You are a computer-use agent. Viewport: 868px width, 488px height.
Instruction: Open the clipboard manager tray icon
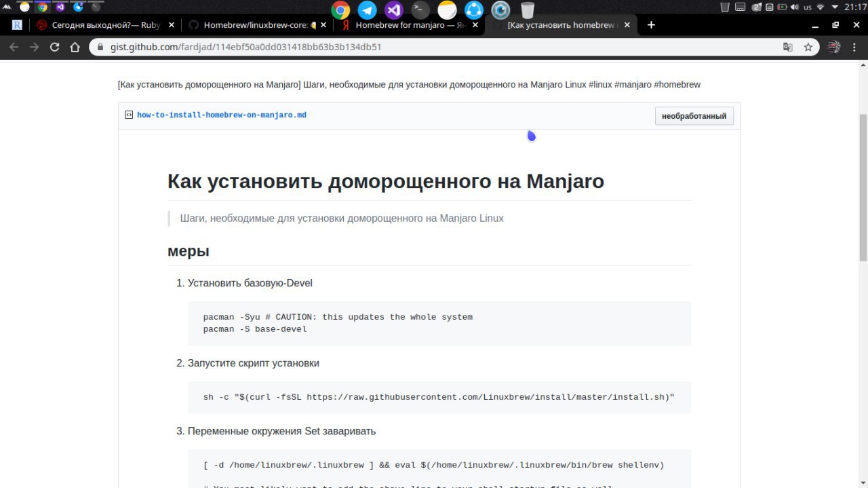pyautogui.click(x=769, y=7)
